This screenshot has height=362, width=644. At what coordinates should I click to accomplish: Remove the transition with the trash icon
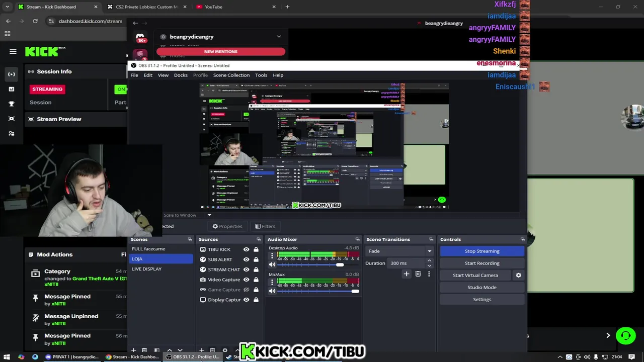tap(418, 274)
